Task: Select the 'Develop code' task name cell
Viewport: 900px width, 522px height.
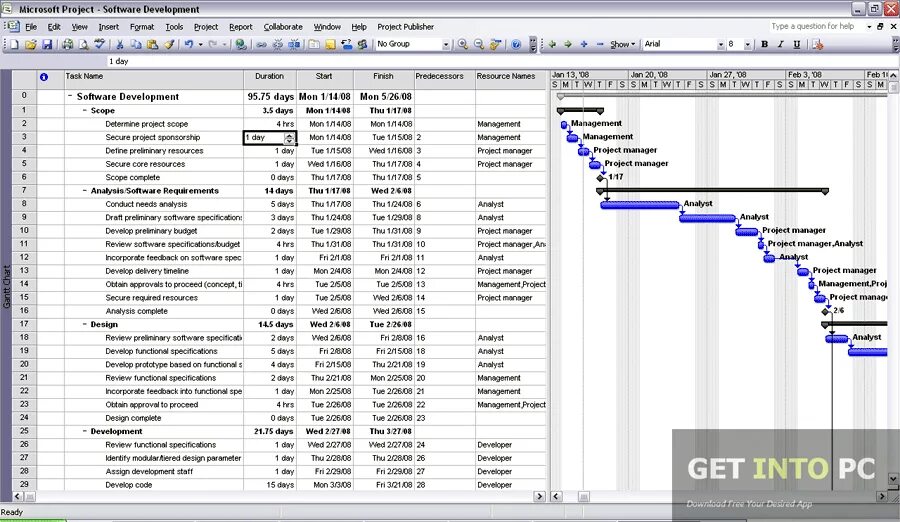Action: 153,485
